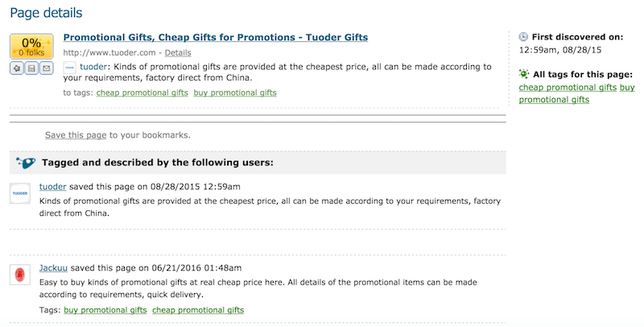Click the clock icon by First discovered on
This screenshot has height=327, width=644.
click(x=523, y=37)
